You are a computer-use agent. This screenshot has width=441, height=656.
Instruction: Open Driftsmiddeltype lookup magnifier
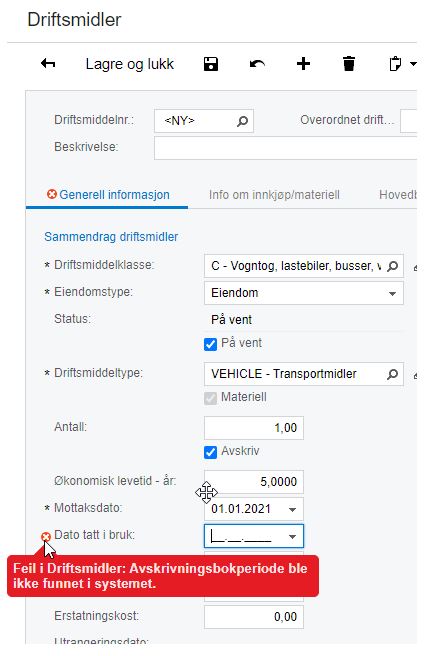point(392,374)
